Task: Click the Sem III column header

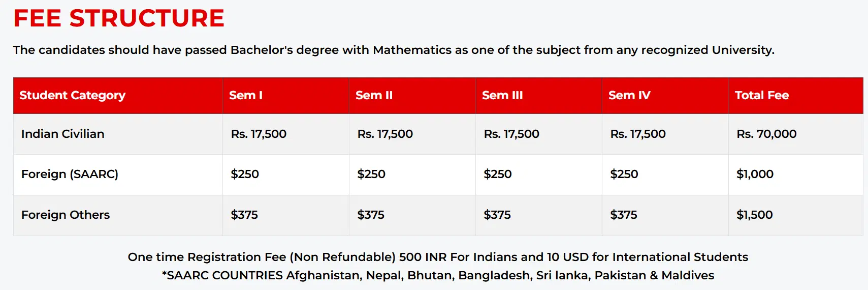Action: click(502, 95)
